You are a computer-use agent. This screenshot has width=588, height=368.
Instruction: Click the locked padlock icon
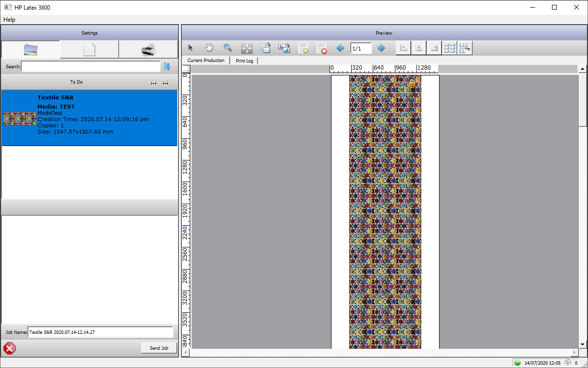154,82
